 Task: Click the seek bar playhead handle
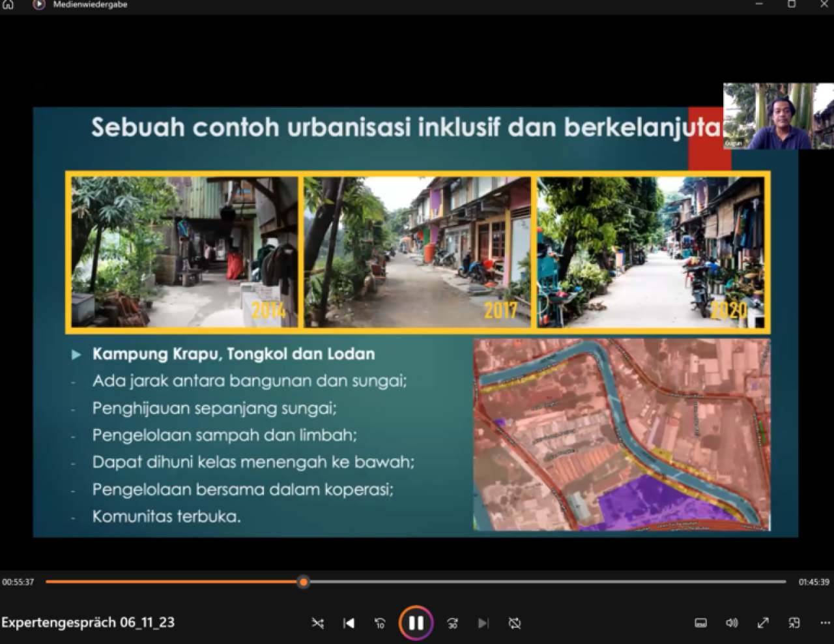[x=303, y=581]
